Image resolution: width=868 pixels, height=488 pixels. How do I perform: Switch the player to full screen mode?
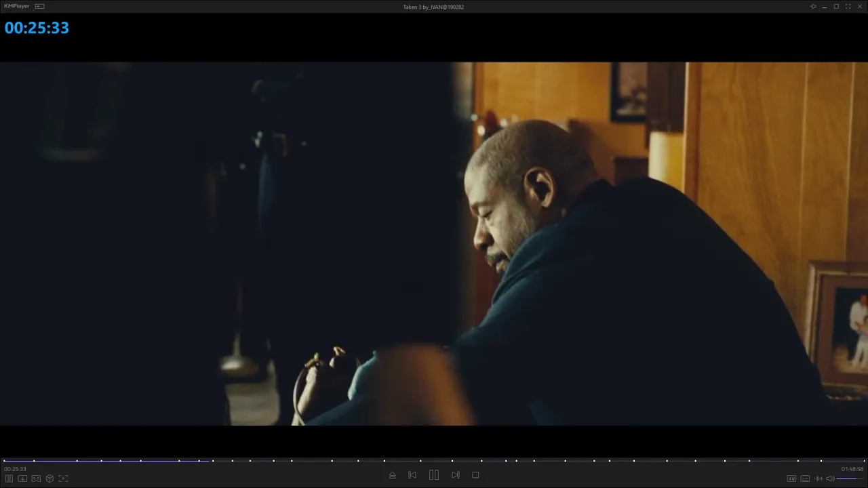pyautogui.click(x=848, y=7)
